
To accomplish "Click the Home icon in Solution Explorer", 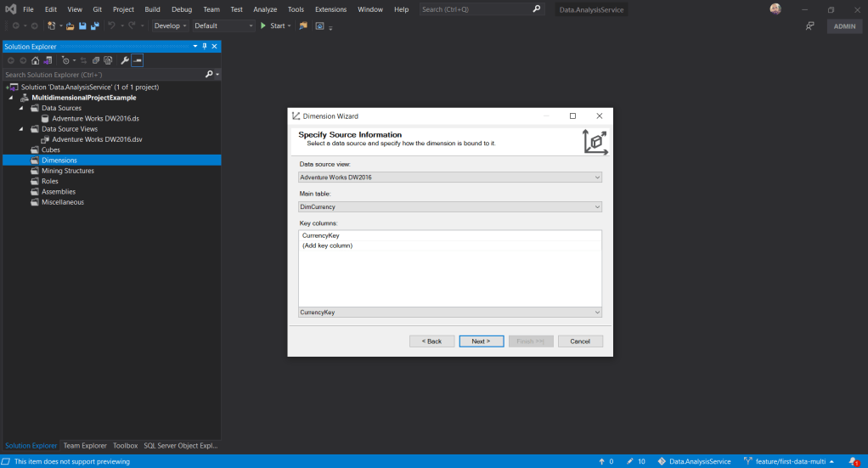I will [35, 61].
